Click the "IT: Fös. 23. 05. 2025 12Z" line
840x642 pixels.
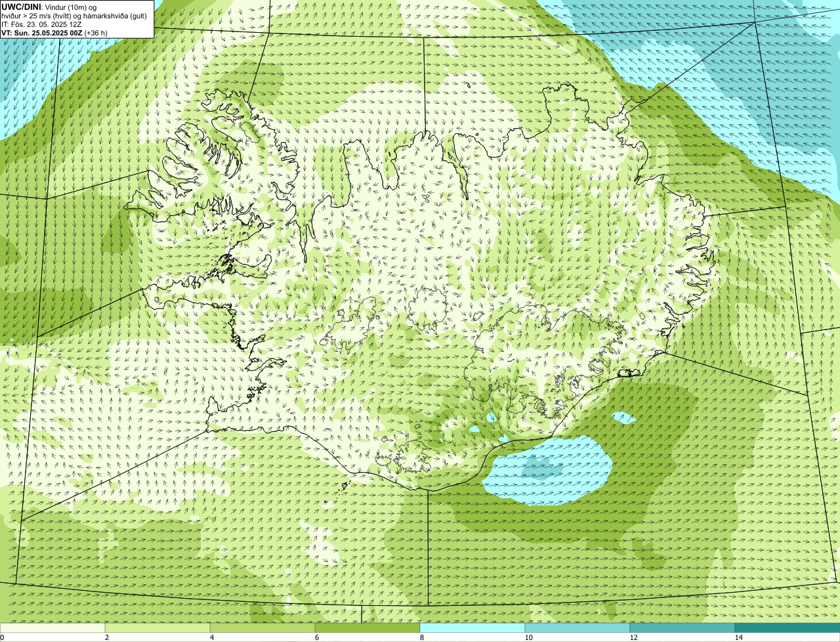click(41, 24)
